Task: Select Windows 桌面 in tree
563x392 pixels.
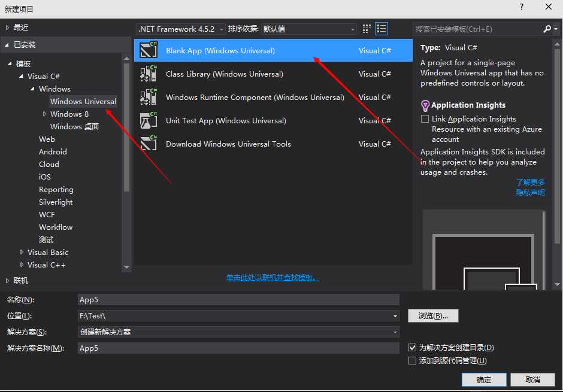Action: coord(74,127)
